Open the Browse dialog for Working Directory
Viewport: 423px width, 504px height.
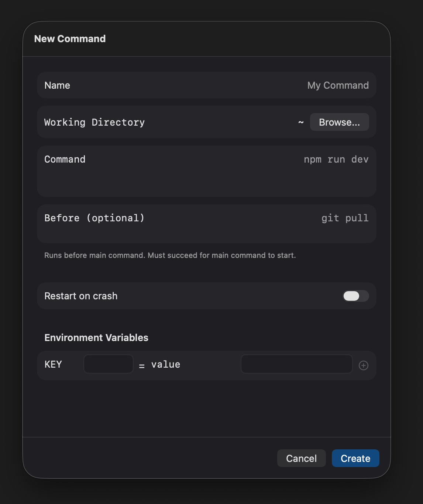(339, 122)
